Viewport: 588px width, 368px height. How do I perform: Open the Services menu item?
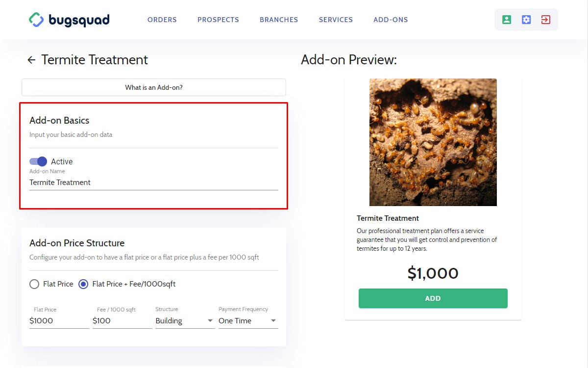coord(336,20)
